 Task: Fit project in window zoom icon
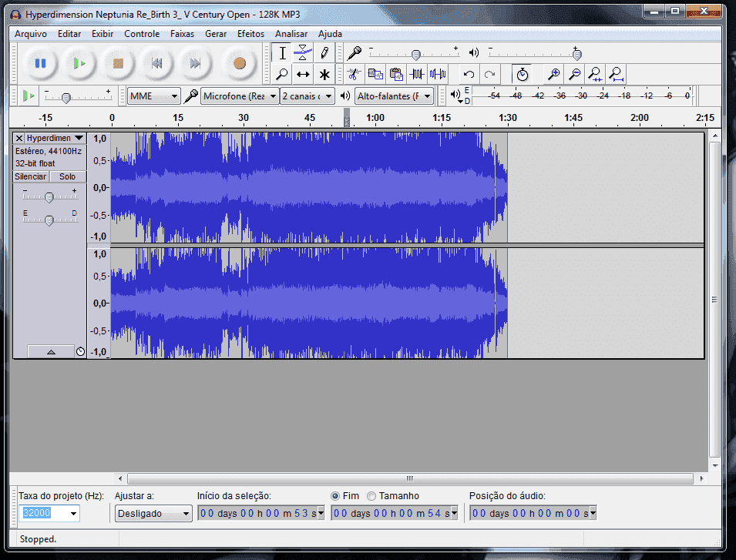(x=616, y=74)
